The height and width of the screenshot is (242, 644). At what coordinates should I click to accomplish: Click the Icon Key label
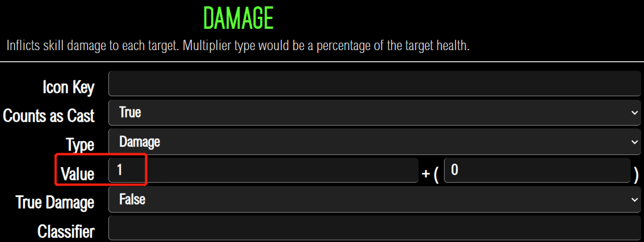pyautogui.click(x=69, y=87)
